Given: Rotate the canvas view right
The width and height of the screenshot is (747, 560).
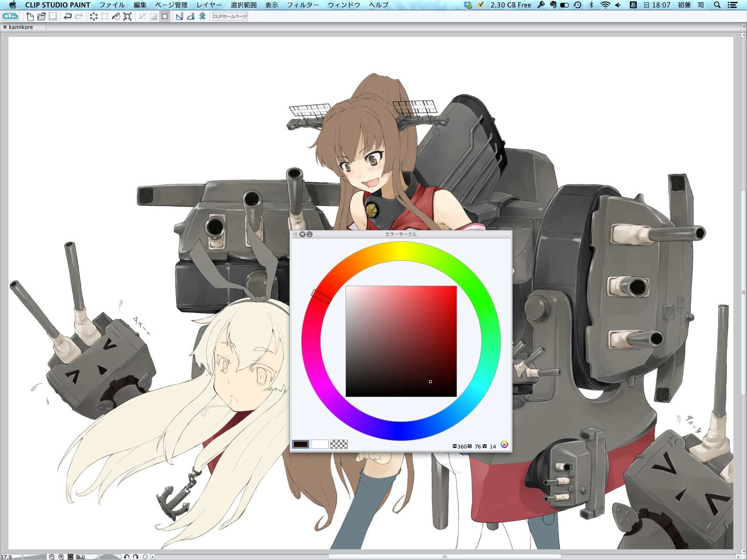Looking at the screenshot, I should click(135, 557).
